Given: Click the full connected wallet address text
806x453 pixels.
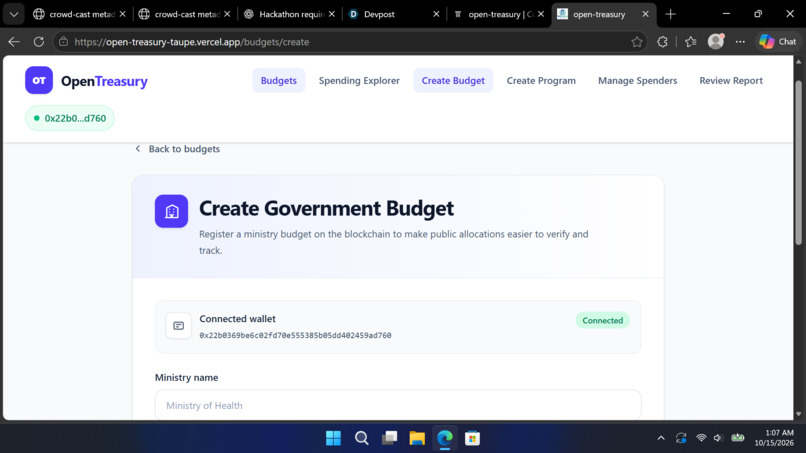Looking at the screenshot, I should pyautogui.click(x=295, y=335).
